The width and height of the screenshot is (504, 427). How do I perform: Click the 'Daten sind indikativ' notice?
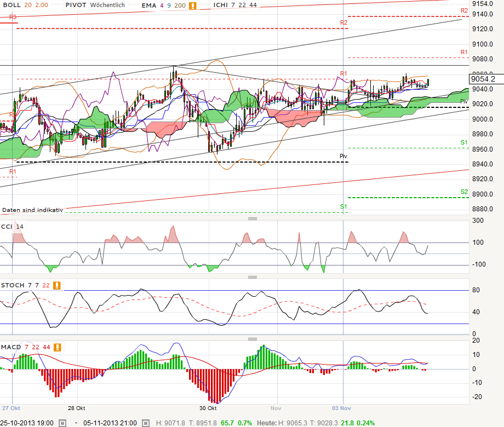(x=32, y=210)
